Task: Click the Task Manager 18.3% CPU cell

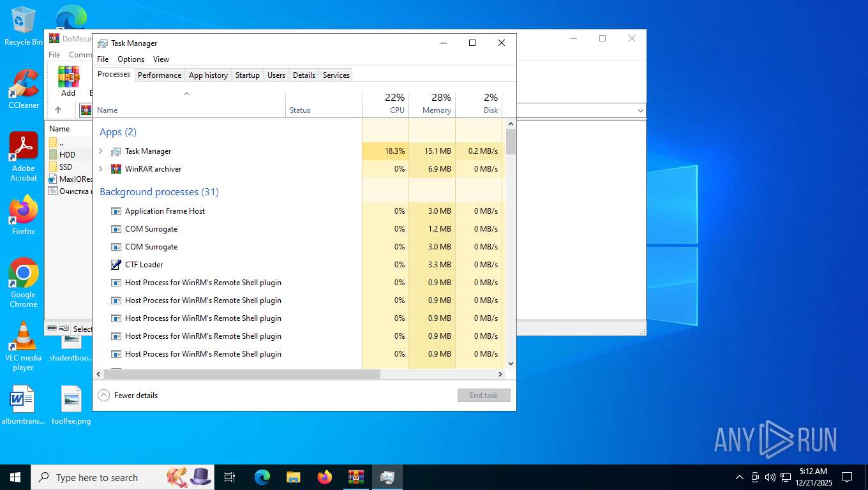Action: pos(385,151)
